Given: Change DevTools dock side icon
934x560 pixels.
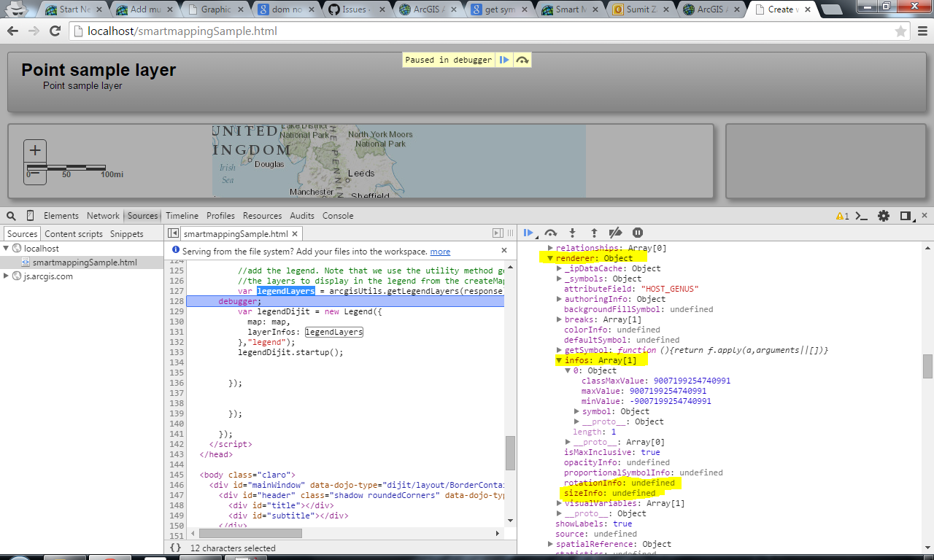Looking at the screenshot, I should (x=906, y=216).
